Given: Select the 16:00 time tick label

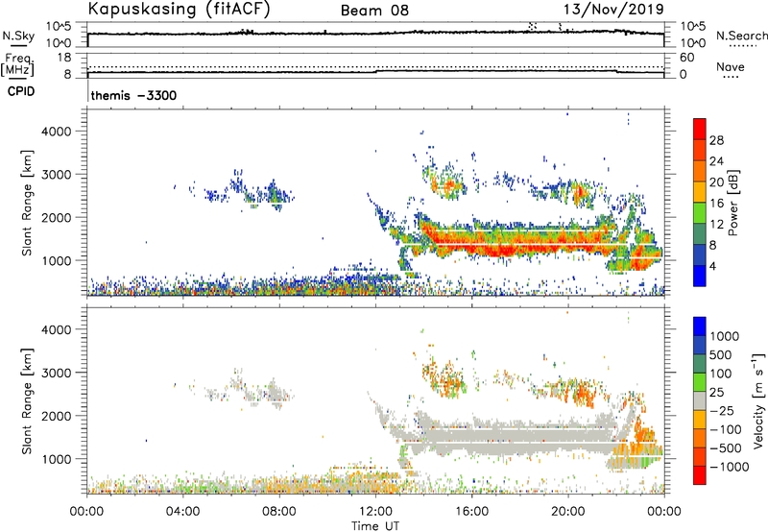Looking at the screenshot, I should pyautogui.click(x=471, y=512).
